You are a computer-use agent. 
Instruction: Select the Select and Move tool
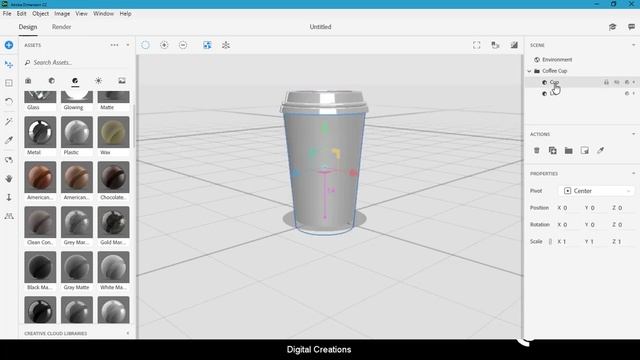(9, 64)
